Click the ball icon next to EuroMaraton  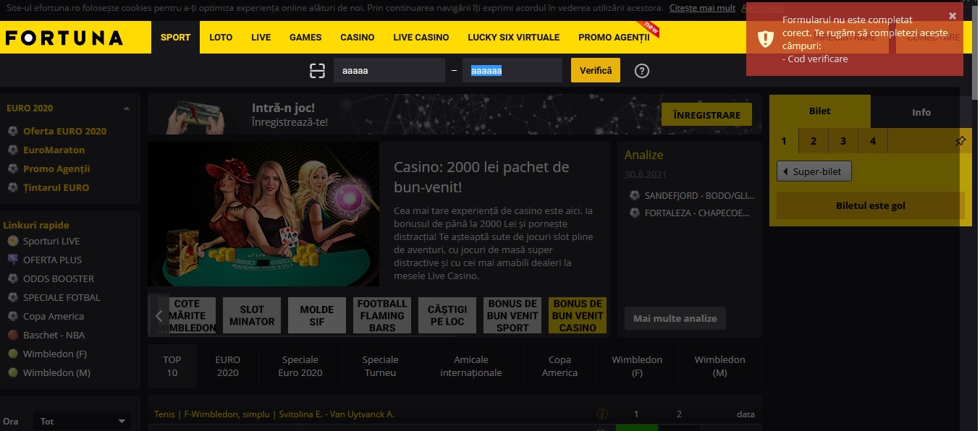click(x=12, y=150)
